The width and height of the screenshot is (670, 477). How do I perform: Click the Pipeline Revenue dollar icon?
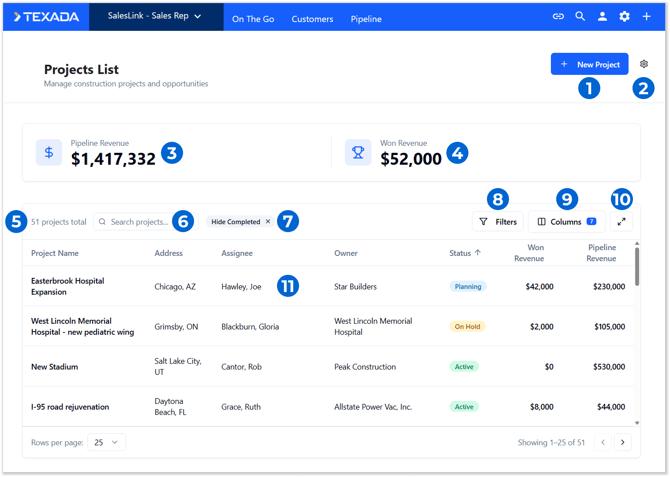click(49, 153)
